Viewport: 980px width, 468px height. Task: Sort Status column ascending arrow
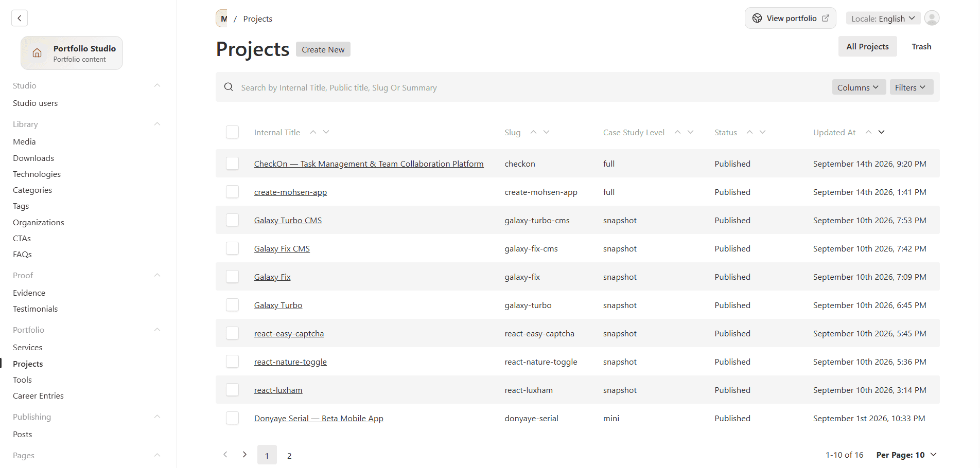pyautogui.click(x=749, y=132)
